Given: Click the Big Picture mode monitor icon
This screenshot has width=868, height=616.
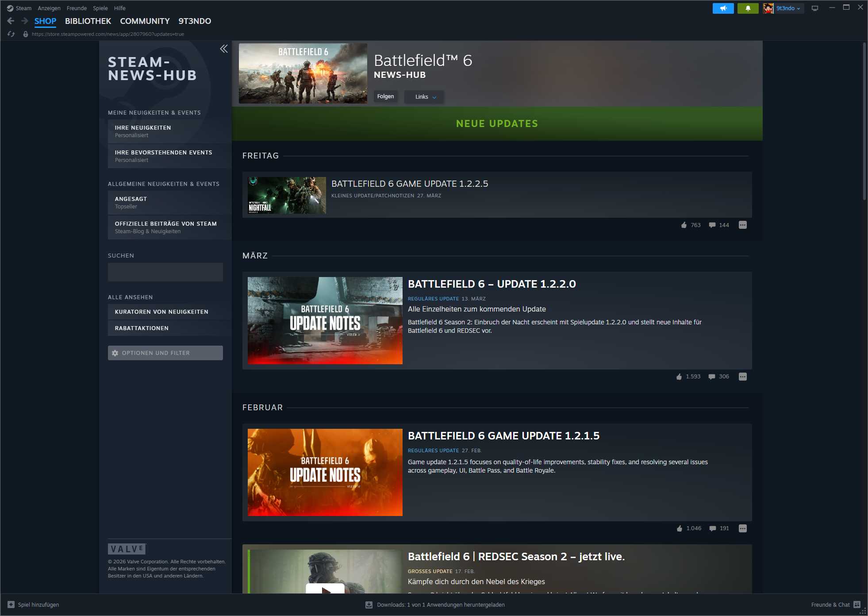Looking at the screenshot, I should [x=814, y=8].
